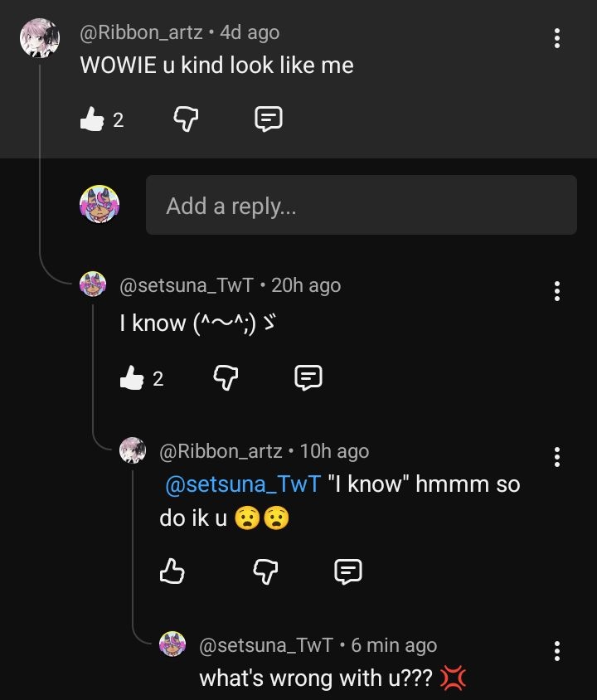
Task: Dislike setsuna_TwT's "I know" reply
Action: pyautogui.click(x=226, y=378)
